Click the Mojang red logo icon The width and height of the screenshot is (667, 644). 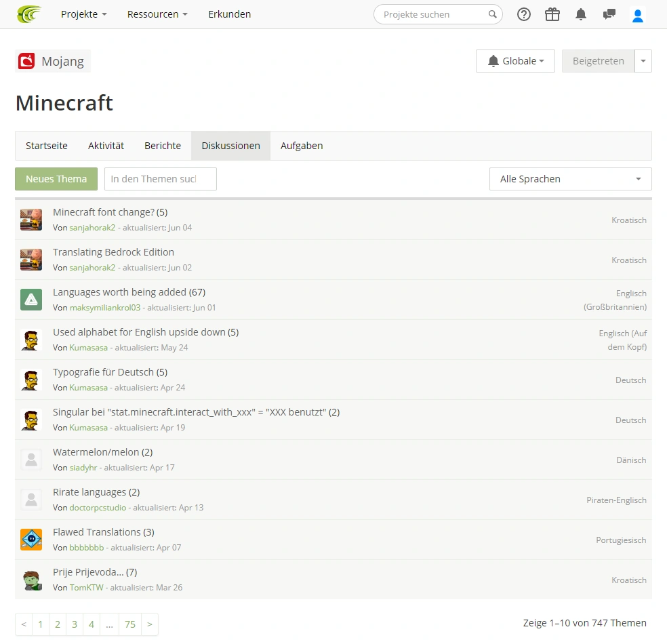coord(26,61)
